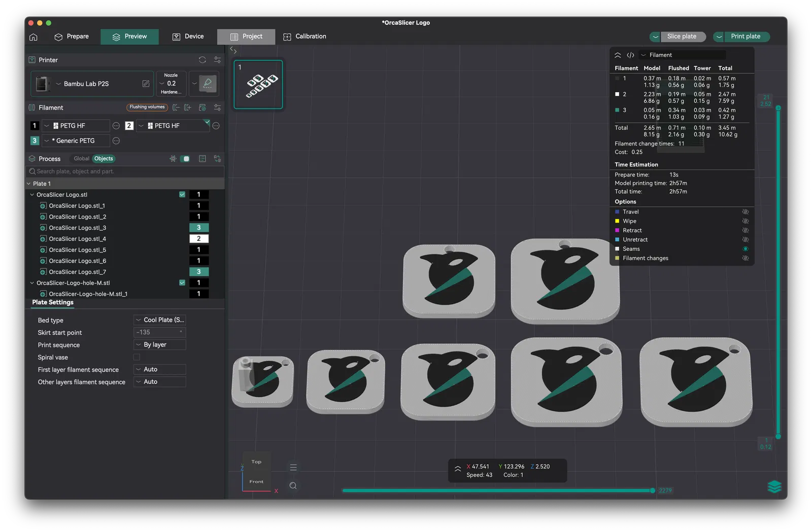Add a filament with plus spool icon
812x532 pixels.
coord(188,108)
